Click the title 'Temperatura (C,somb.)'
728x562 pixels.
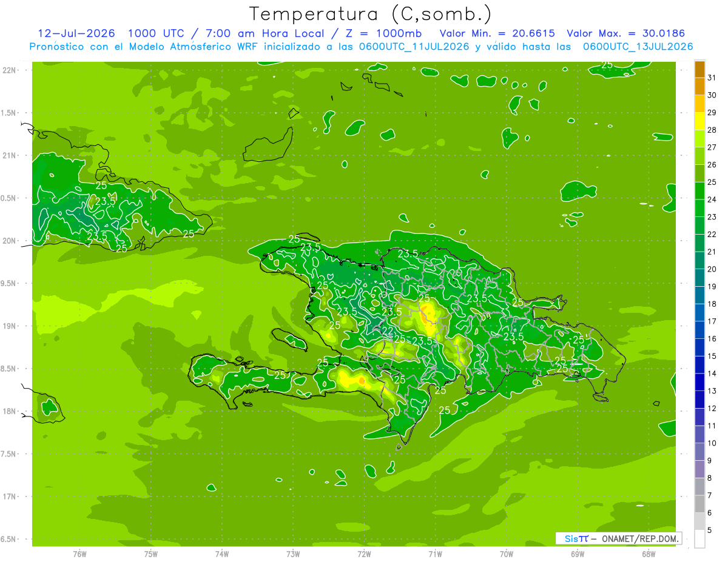tap(370, 14)
